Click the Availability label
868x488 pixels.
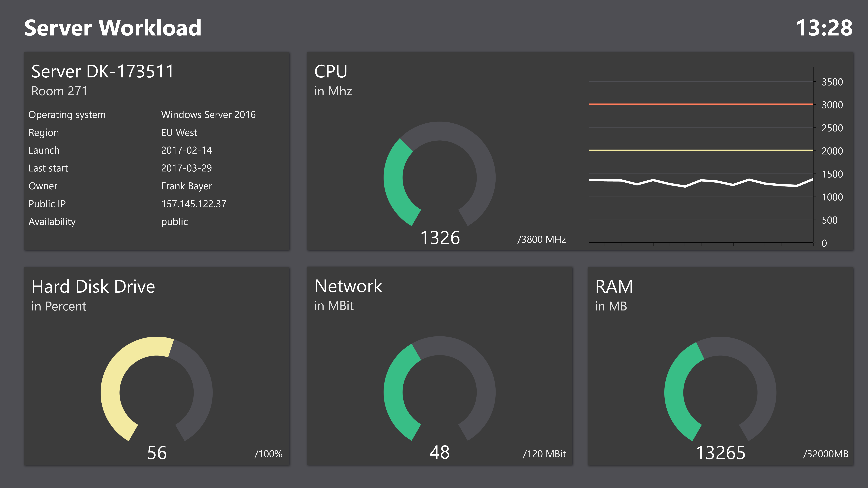[52, 222]
